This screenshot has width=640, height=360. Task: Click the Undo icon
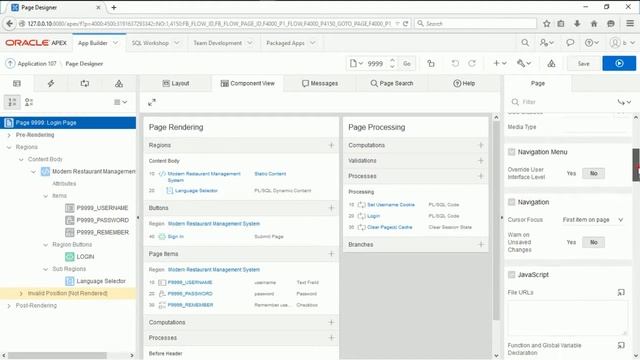(x=455, y=63)
